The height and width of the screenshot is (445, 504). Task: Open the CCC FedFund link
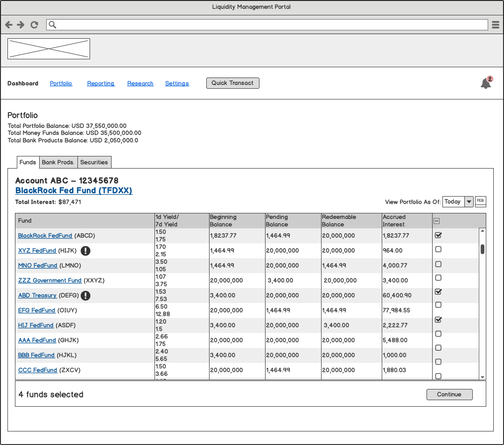click(38, 370)
